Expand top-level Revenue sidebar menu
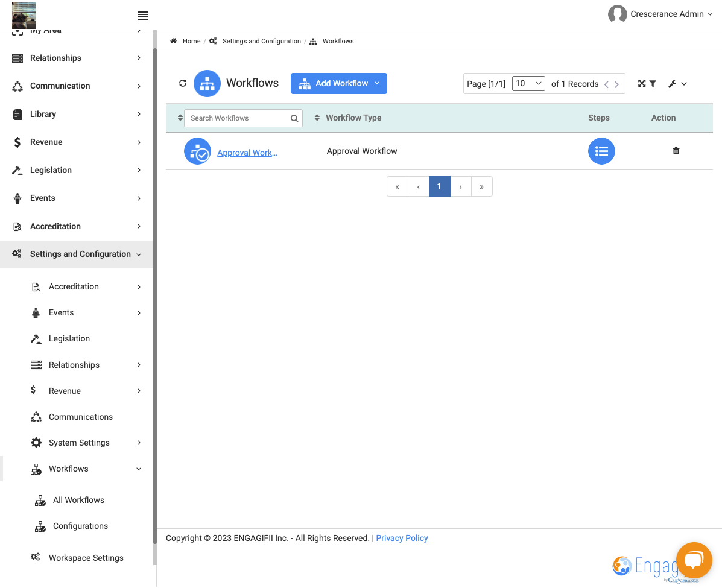The image size is (722, 588). click(77, 142)
